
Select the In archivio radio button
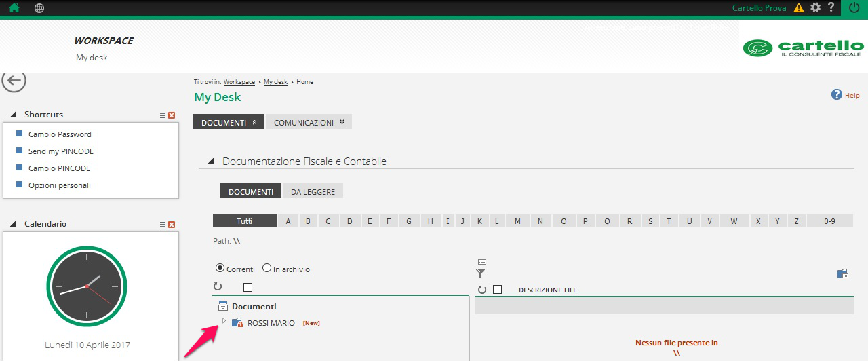click(x=267, y=268)
